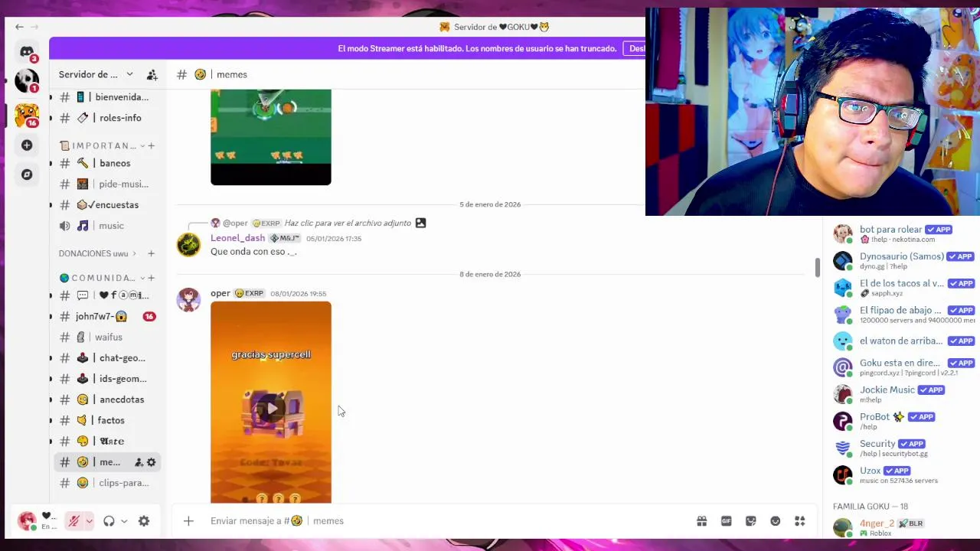Open headphone output options arrow
The image size is (980, 551).
pos(124,521)
